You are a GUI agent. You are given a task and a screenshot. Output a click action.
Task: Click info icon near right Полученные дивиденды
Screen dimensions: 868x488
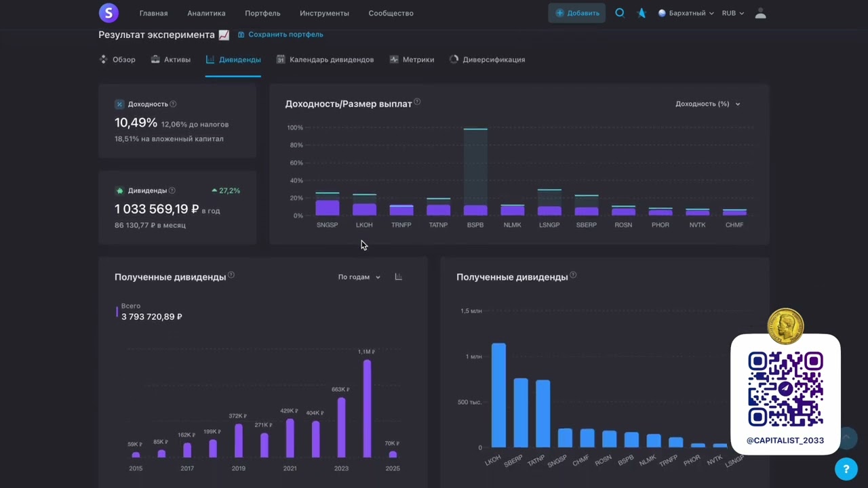pyautogui.click(x=573, y=275)
